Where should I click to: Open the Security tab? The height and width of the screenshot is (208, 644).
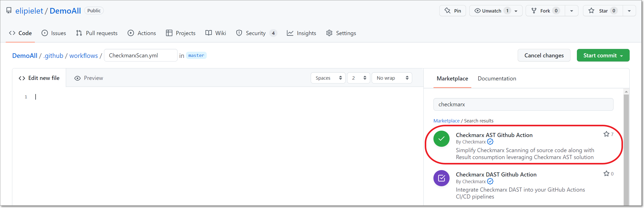(256, 33)
